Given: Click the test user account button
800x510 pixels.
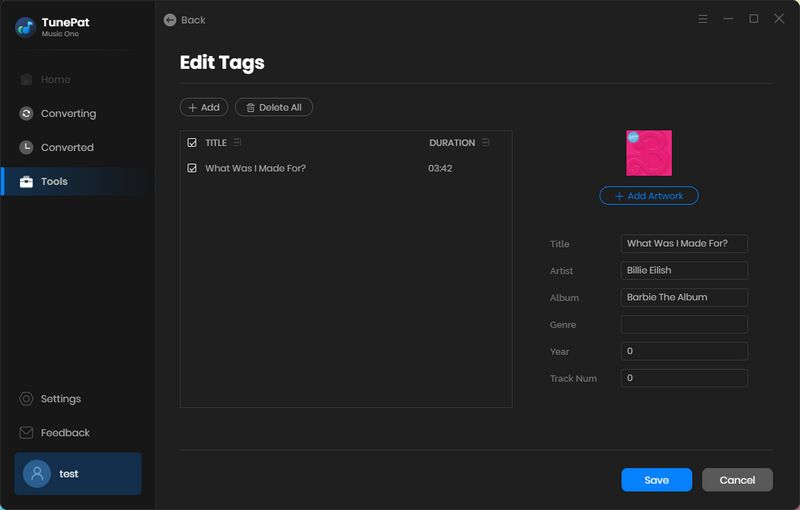Looking at the screenshot, I should click(x=78, y=473).
